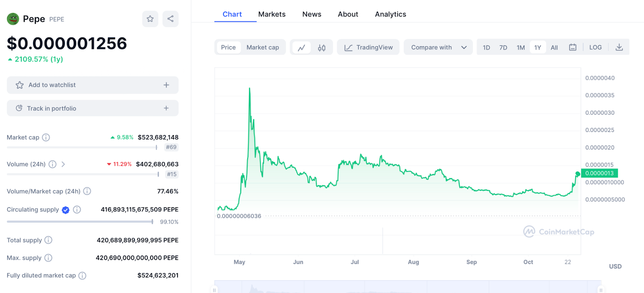644x293 pixels.
Task: Click the $402,680,663 volume value
Action: coord(157,164)
